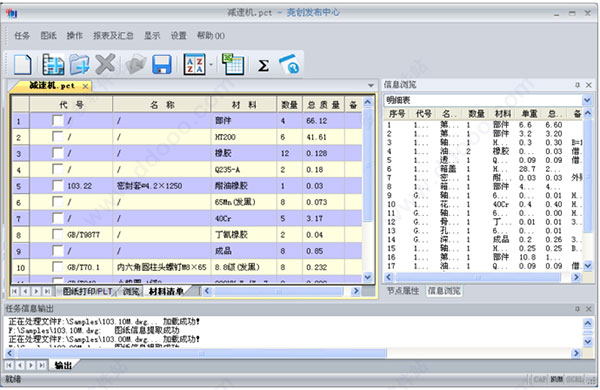Check the box in row 1
The image size is (600, 390).
[58, 121]
